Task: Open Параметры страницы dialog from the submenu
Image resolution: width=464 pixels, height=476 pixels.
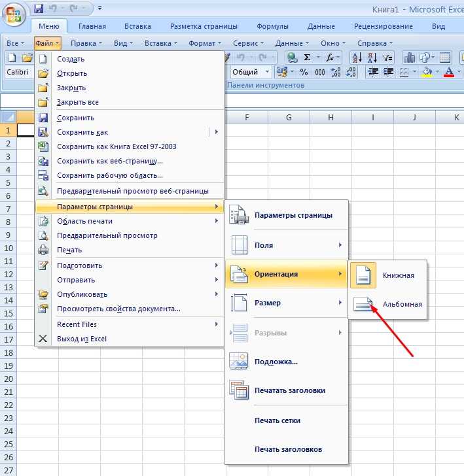Action: coord(287,216)
